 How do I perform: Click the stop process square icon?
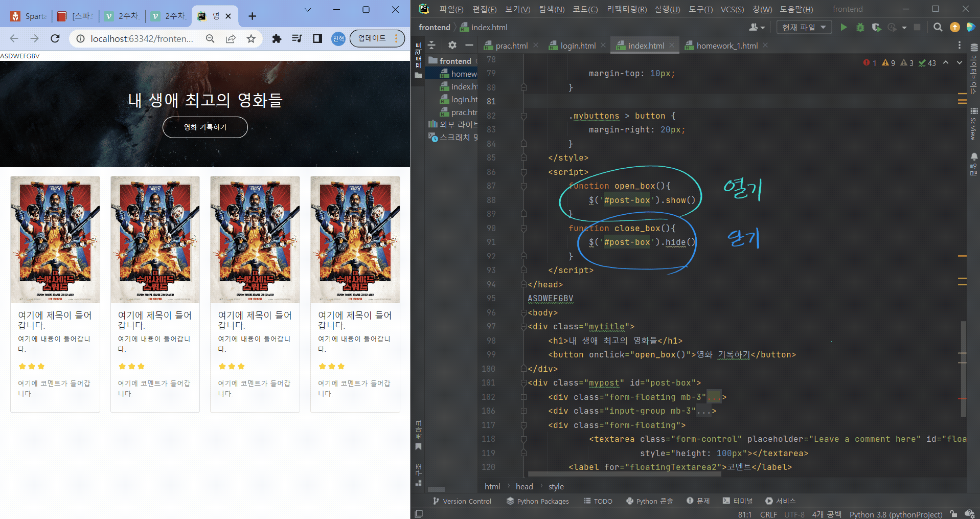[917, 27]
